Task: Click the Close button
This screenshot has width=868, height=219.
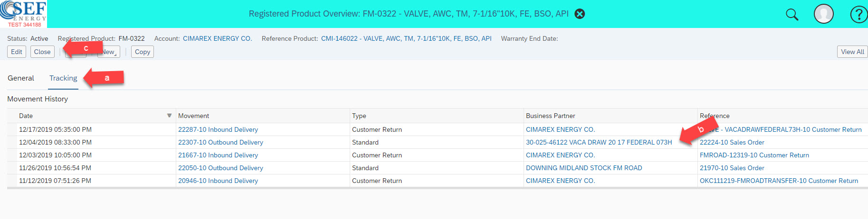Action: tap(42, 52)
